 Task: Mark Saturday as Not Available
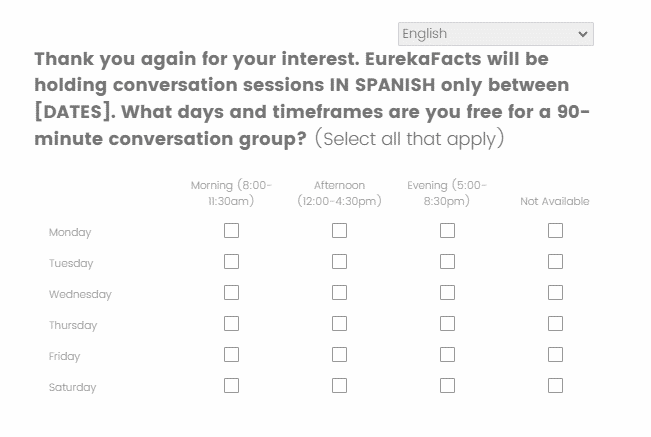tap(555, 386)
